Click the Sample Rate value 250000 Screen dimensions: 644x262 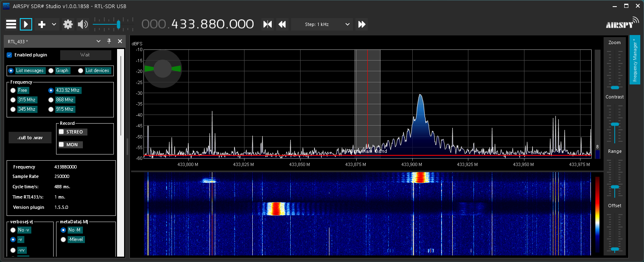pos(62,176)
